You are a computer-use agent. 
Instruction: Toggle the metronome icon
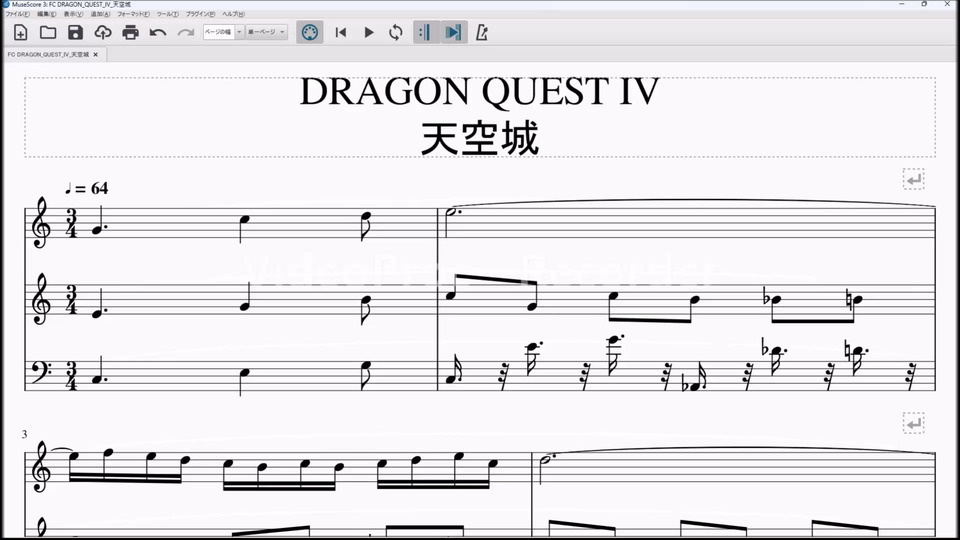point(482,32)
